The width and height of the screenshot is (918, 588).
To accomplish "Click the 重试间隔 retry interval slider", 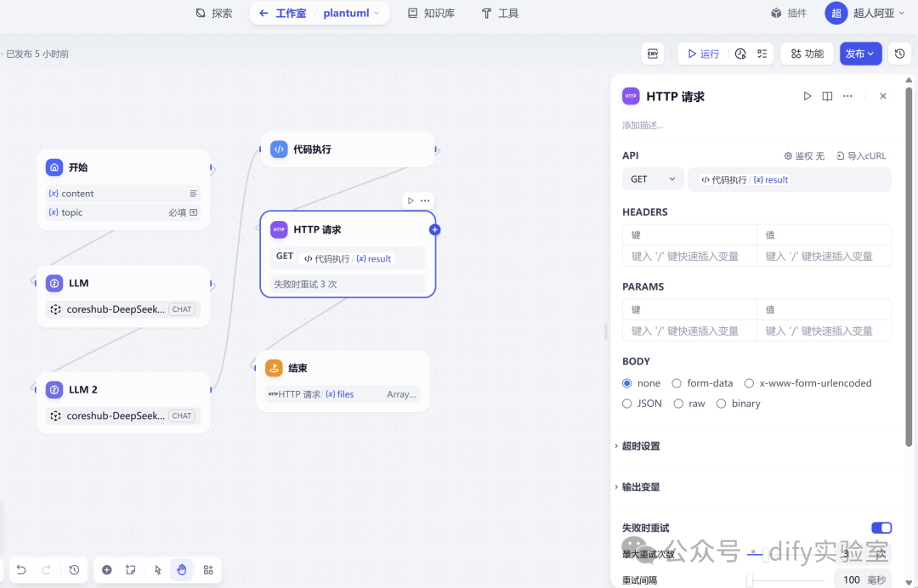I will point(787,580).
